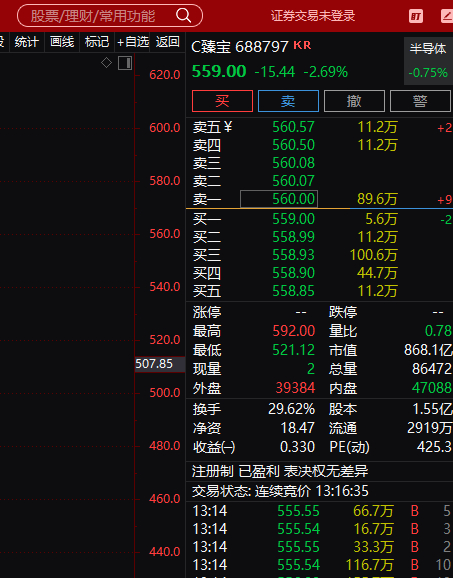Select 买三 price 558.93
Image resolution: width=453 pixels, height=578 pixels.
coord(293,255)
